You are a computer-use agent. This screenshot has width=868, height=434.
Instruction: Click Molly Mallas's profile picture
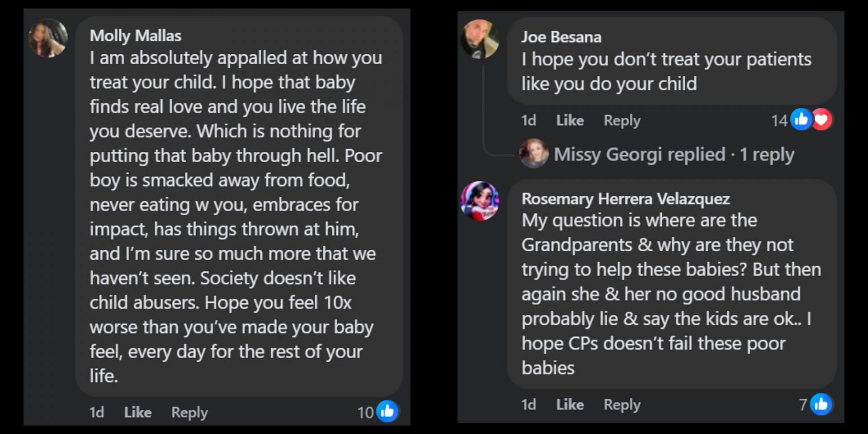click(48, 38)
